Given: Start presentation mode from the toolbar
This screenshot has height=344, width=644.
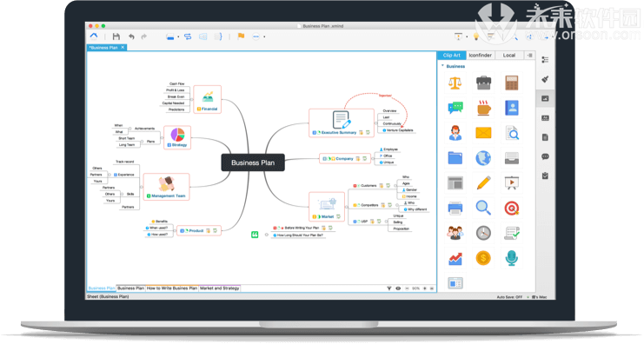Looking at the screenshot, I should [458, 36].
